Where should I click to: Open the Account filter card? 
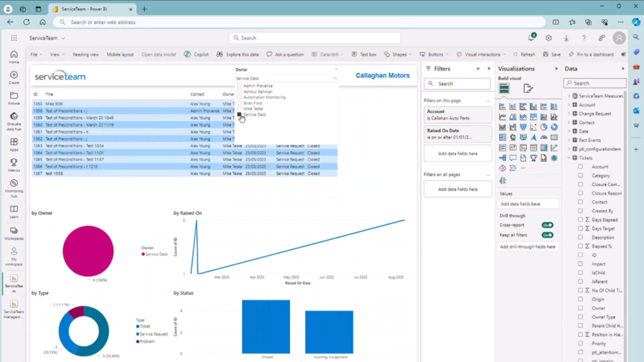pyautogui.click(x=458, y=114)
